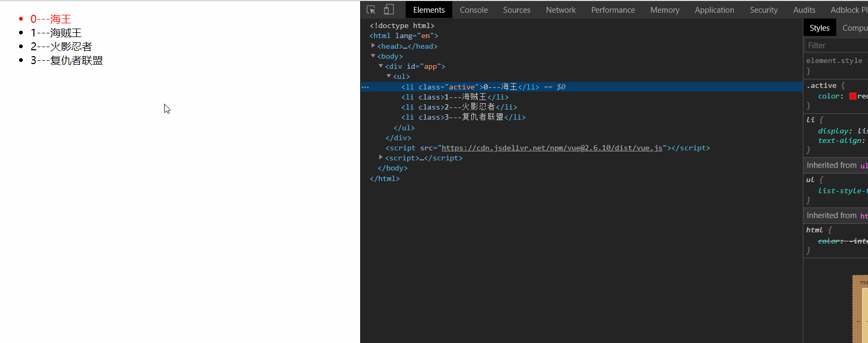The image size is (868, 343).
Task: Click the display property in li rule
Action: [x=834, y=131]
